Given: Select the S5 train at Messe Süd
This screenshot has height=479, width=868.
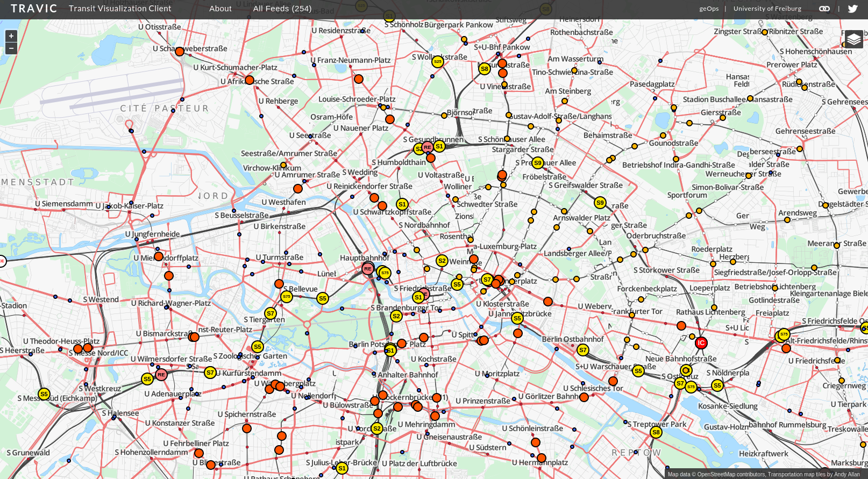Looking at the screenshot, I should (x=44, y=394).
